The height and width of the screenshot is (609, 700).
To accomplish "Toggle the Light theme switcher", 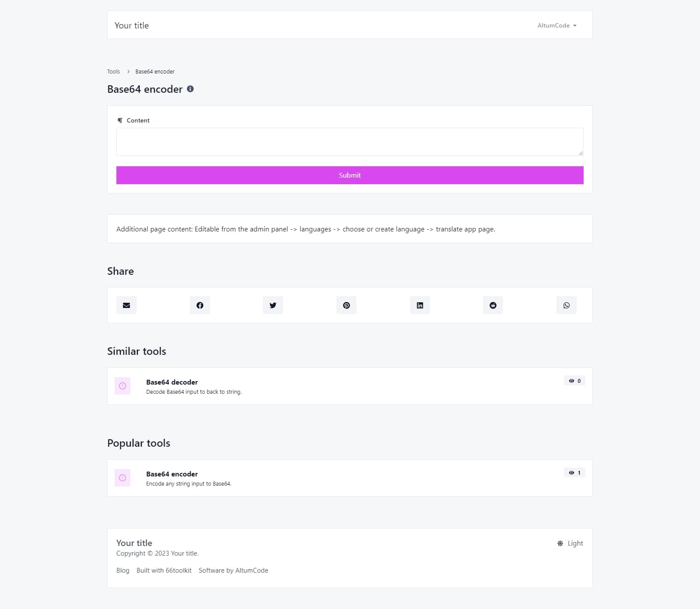I will [570, 543].
